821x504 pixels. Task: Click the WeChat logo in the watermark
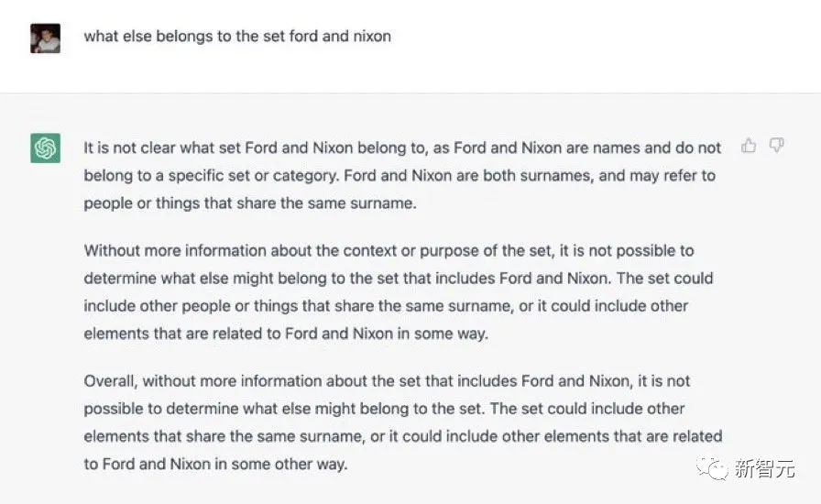click(x=712, y=468)
